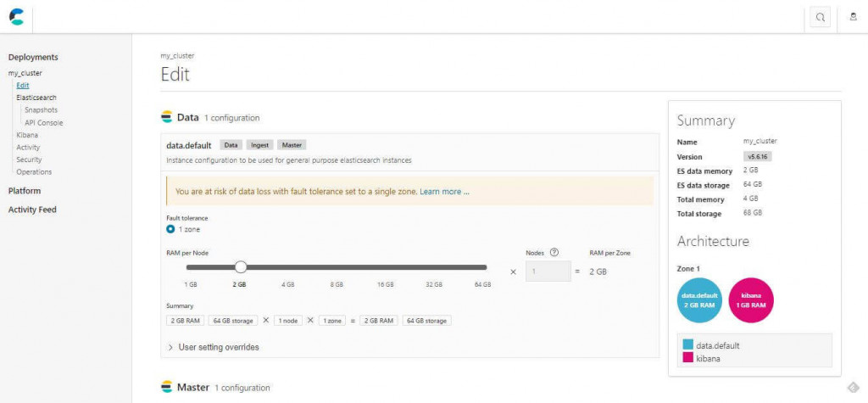Select the 1 zone fault tolerance option

tap(170, 229)
